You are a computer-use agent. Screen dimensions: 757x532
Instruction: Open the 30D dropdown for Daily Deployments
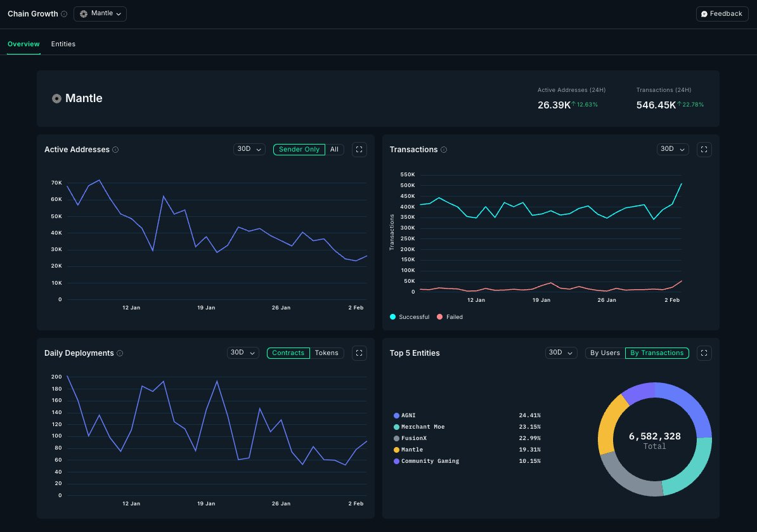pos(243,353)
